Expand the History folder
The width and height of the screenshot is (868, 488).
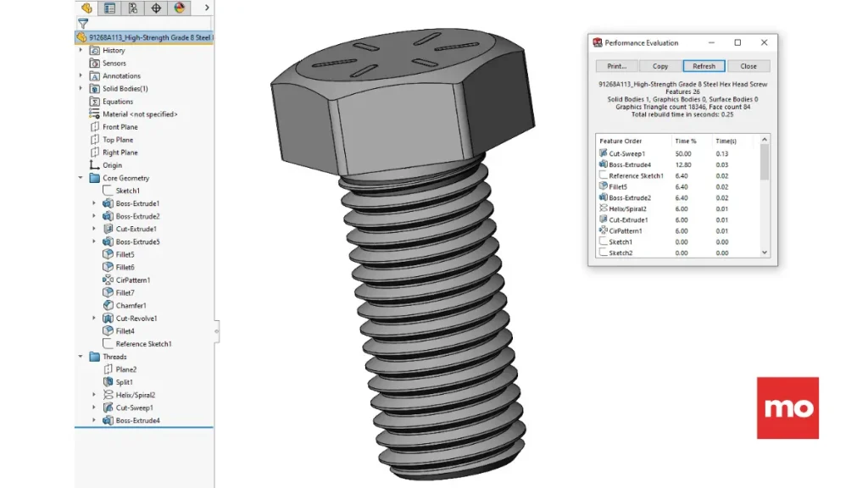coord(81,50)
